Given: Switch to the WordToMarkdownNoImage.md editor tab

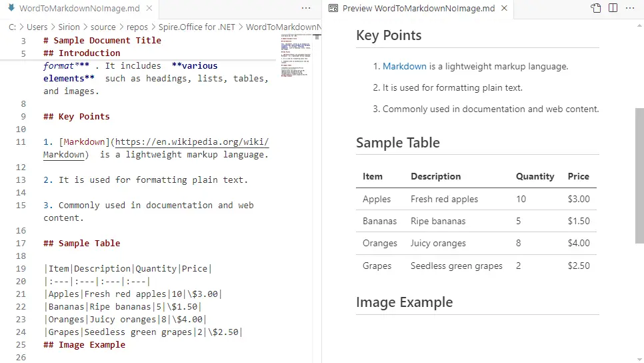Looking at the screenshot, I should tap(80, 9).
